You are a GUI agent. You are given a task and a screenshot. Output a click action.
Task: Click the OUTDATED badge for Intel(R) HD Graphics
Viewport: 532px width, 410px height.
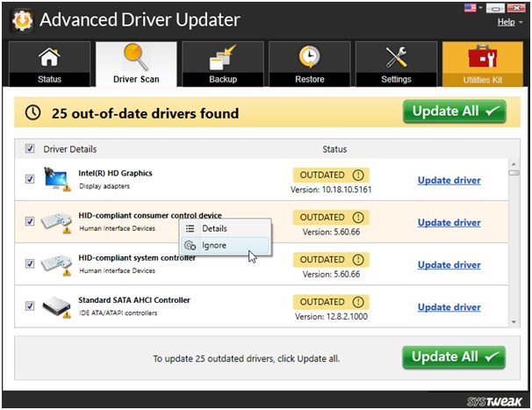[x=331, y=175]
